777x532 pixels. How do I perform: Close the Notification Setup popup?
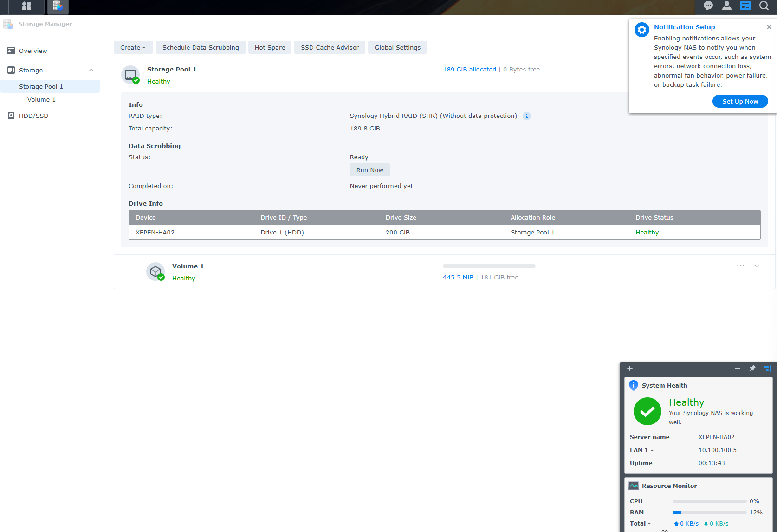pyautogui.click(x=769, y=27)
